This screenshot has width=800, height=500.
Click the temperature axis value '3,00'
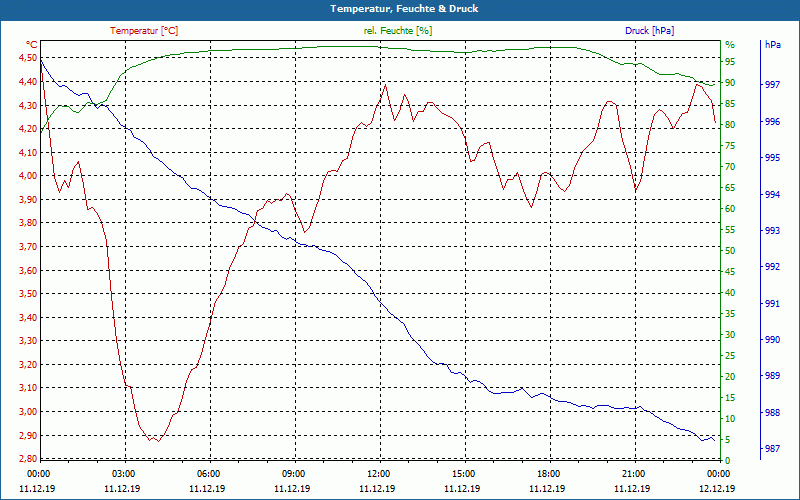(28, 412)
